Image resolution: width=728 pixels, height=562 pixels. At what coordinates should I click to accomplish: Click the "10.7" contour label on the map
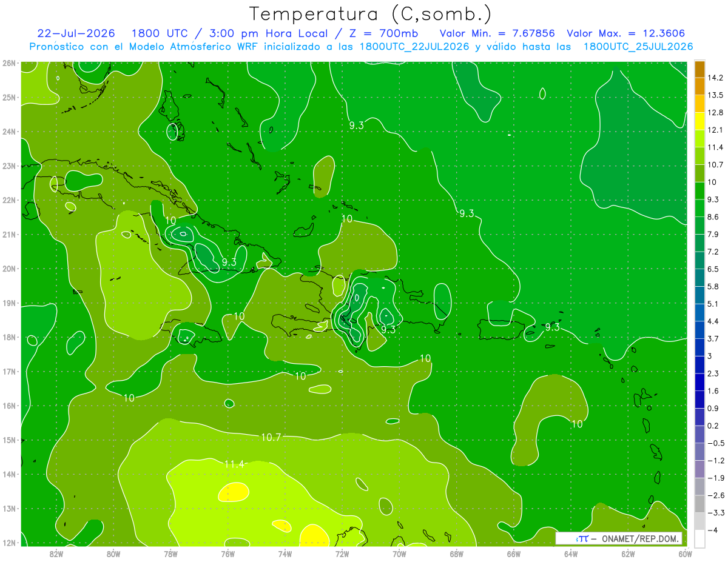[x=271, y=437]
